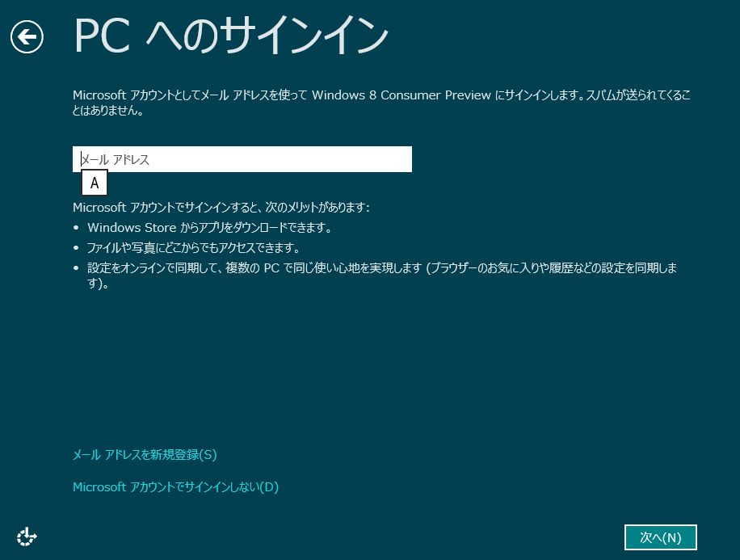Click the bullet dot before 設定をオンラインで同期
The image size is (740, 560).
click(77, 269)
